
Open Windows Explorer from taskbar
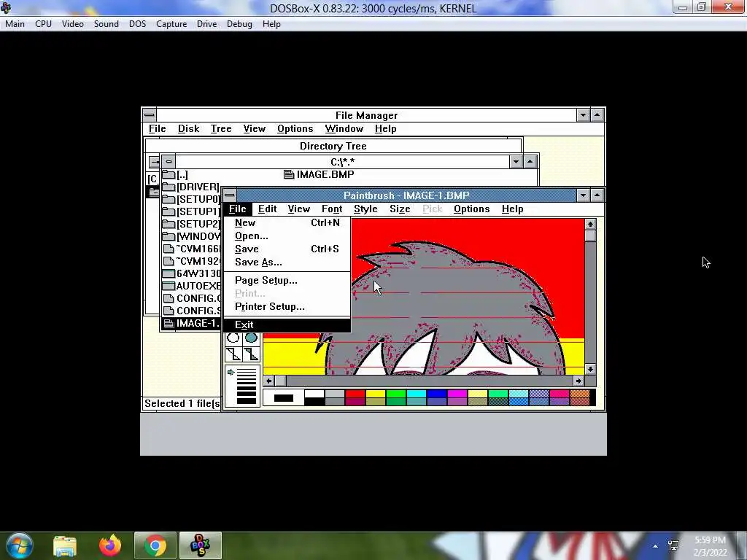pos(65,545)
